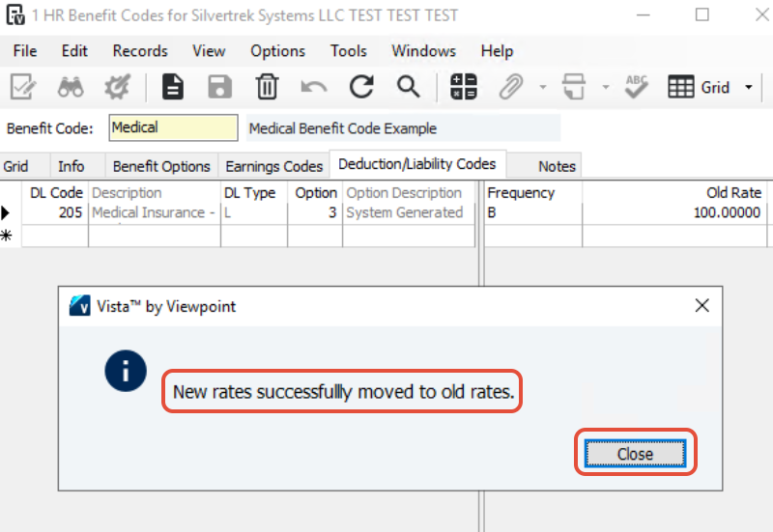Click the new row asterisk marker
This screenshot has height=532, width=773.
click(x=6, y=236)
